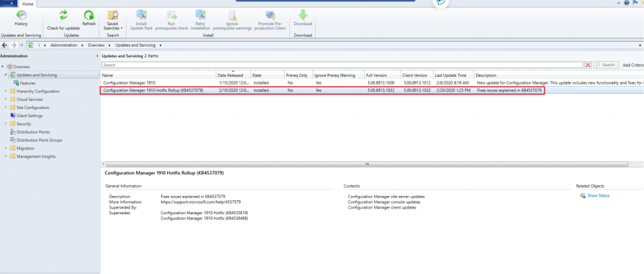The width and height of the screenshot is (644, 274).
Task: Sort by Ignore Prereq Warning column
Action: tap(338, 76)
